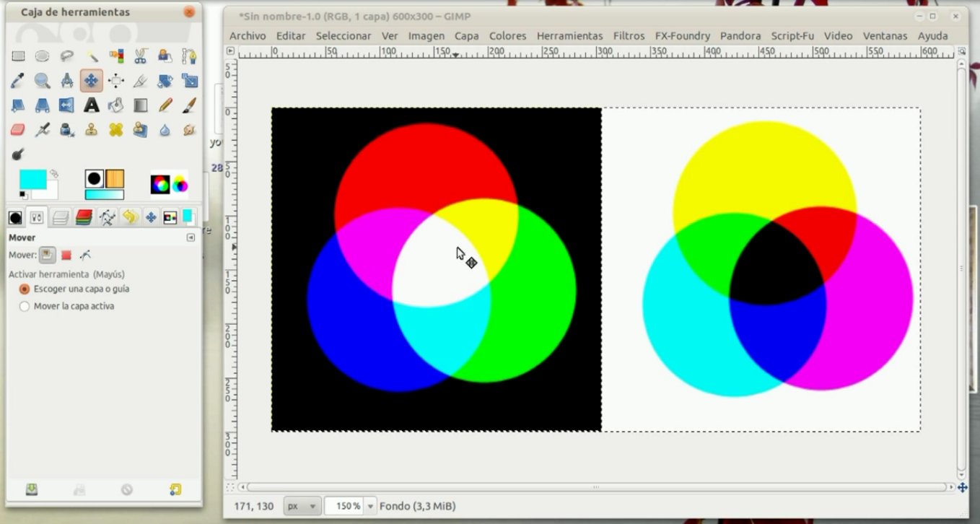The width and height of the screenshot is (980, 524).
Task: Activate the Paintbrush tool
Action: click(x=189, y=105)
